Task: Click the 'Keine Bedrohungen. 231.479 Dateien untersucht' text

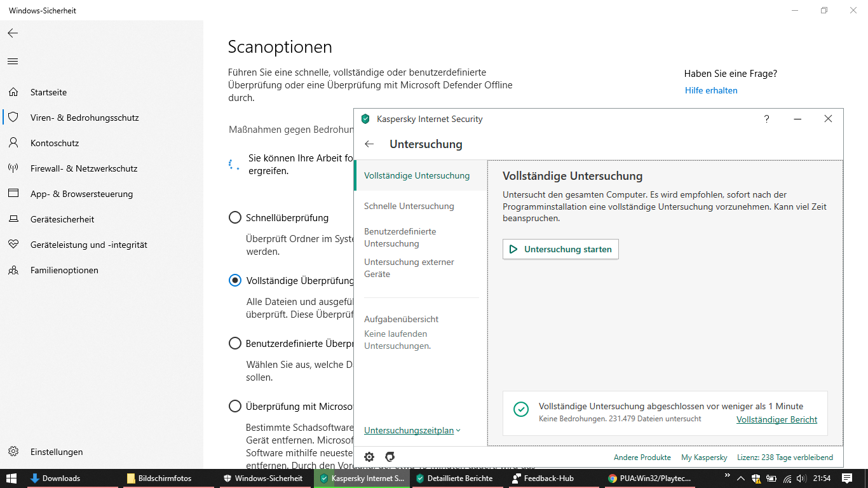Action: tap(620, 419)
